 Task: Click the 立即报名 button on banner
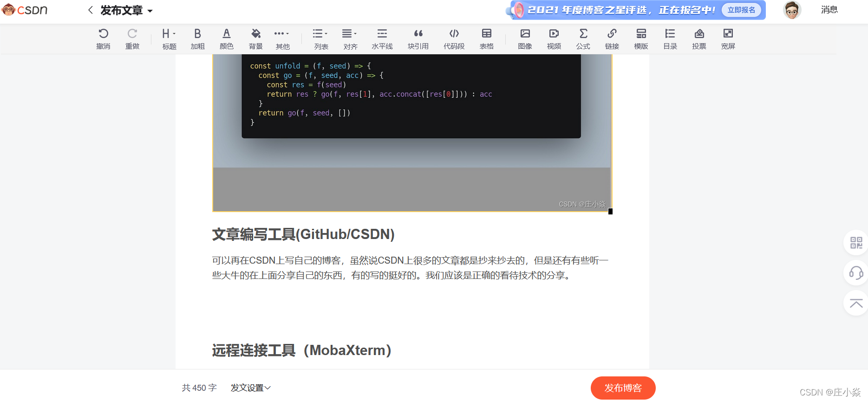pos(741,10)
